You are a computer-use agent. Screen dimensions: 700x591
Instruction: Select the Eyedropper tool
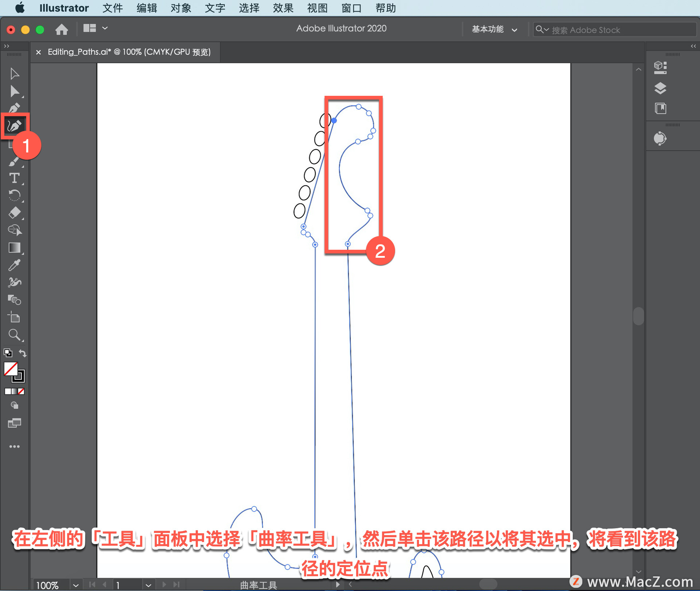pos(15,265)
